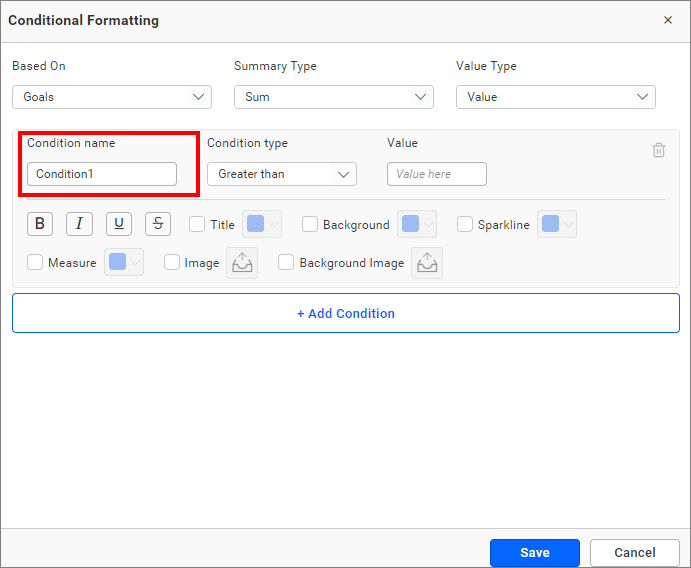Save the conditional formatting
691x568 pixels.
pyautogui.click(x=534, y=552)
